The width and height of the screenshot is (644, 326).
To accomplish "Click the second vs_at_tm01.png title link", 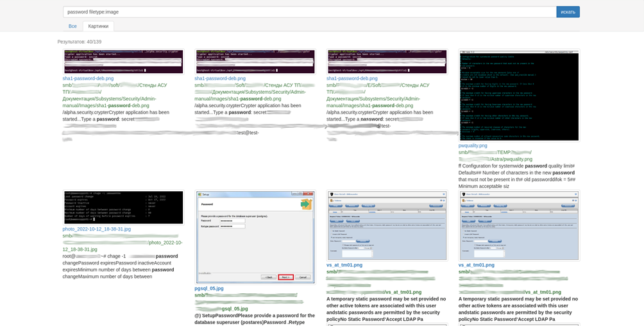I will (x=477, y=265).
